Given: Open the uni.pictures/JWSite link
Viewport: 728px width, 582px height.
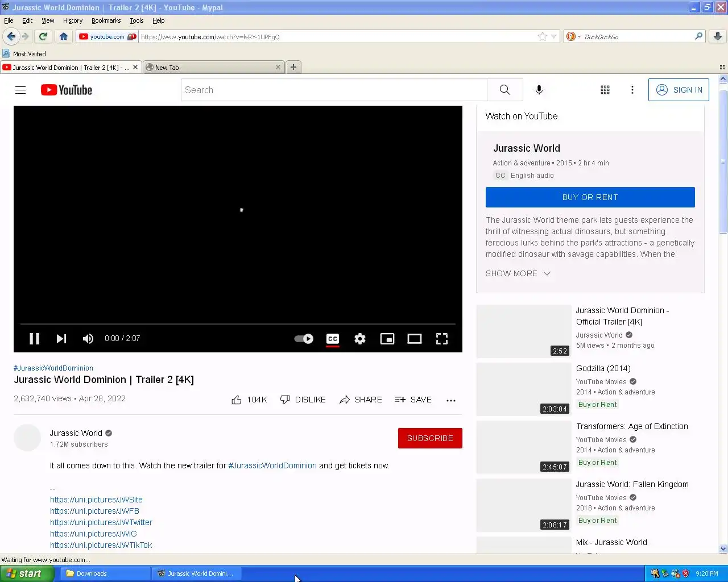Looking at the screenshot, I should coord(96,500).
